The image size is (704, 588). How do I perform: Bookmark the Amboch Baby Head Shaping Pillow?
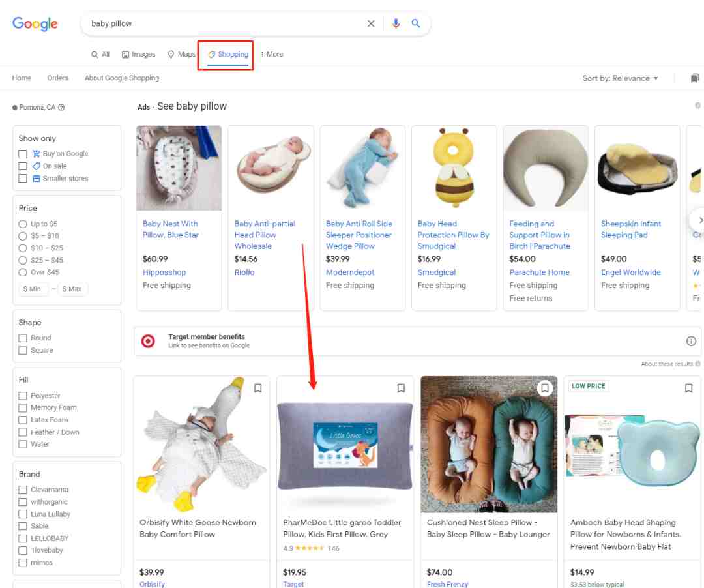[x=688, y=388]
